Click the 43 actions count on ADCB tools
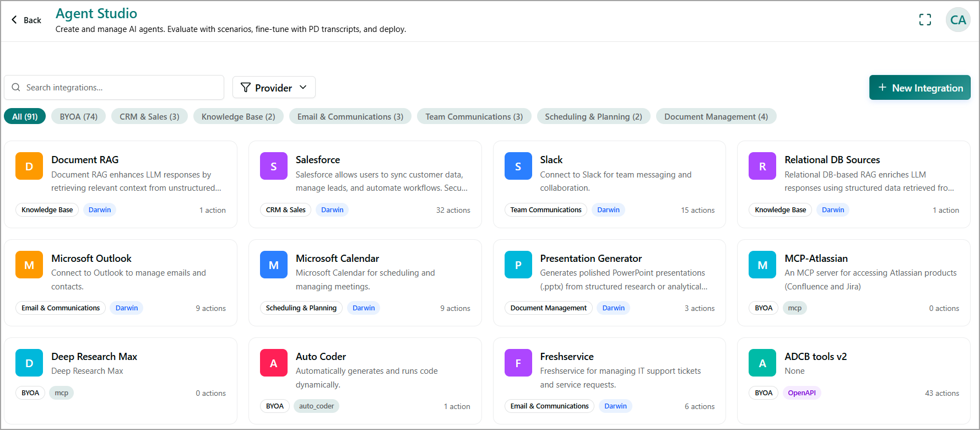The height and width of the screenshot is (430, 980). pyautogui.click(x=942, y=393)
